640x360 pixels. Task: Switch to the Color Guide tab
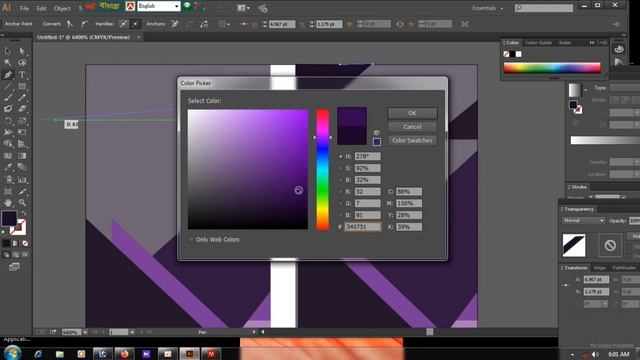(538, 43)
